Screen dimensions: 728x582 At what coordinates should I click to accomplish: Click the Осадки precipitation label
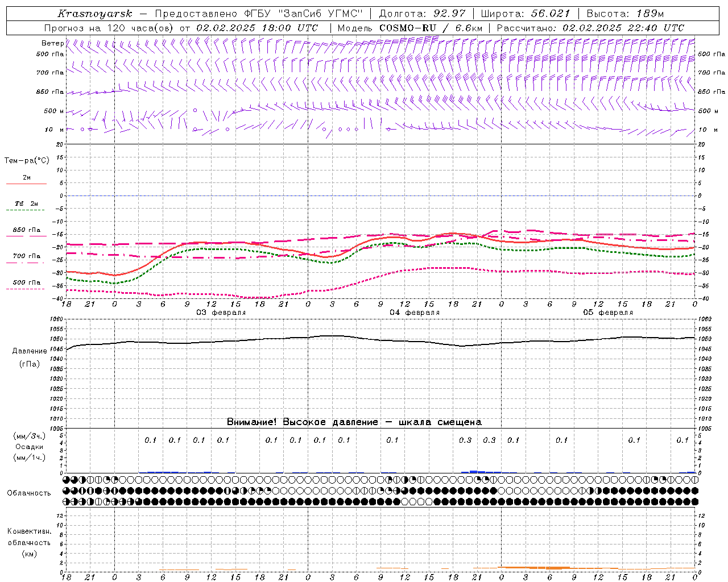coord(29,447)
